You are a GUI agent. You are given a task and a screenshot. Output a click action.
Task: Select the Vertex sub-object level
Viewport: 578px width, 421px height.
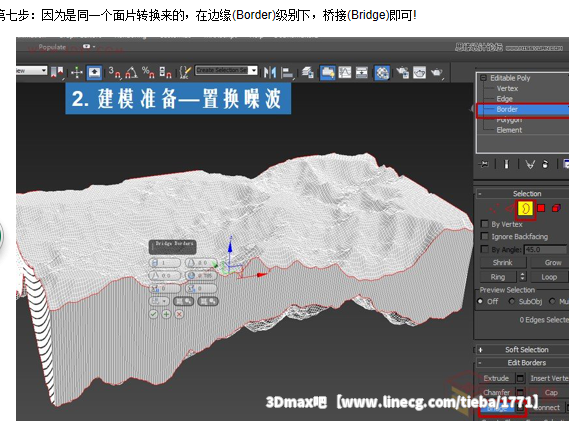pyautogui.click(x=507, y=88)
